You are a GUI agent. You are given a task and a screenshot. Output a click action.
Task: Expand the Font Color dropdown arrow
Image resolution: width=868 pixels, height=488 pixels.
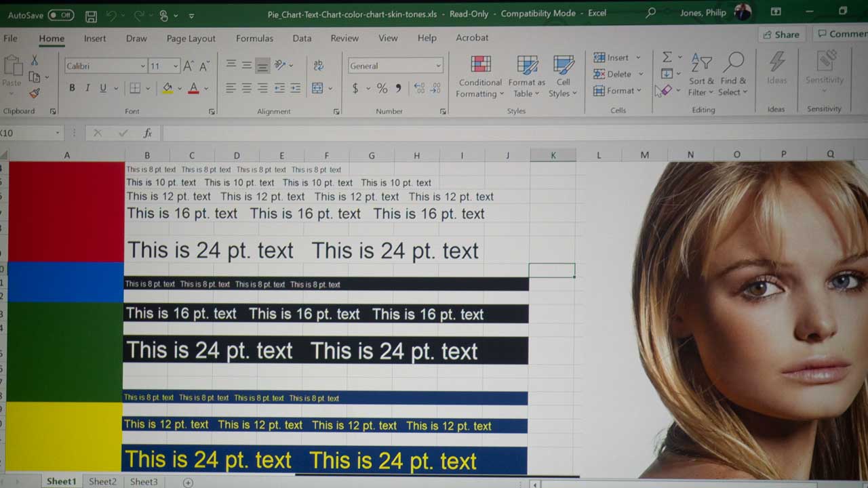point(206,89)
